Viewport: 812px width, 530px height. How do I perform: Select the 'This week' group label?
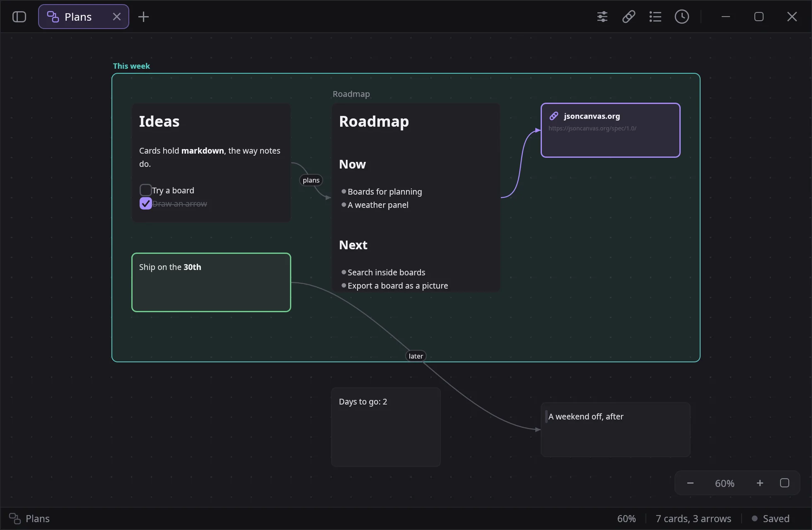click(131, 66)
